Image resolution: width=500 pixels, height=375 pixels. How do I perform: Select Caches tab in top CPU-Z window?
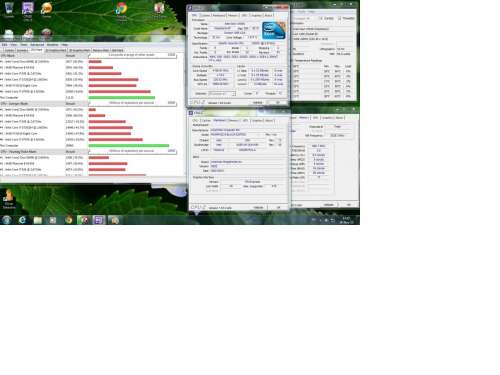click(x=205, y=15)
